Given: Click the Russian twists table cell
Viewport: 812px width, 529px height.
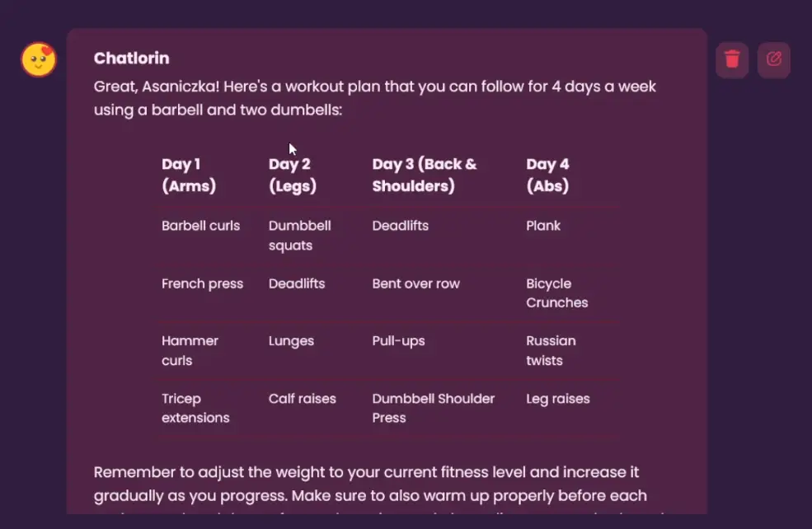Looking at the screenshot, I should click(551, 350).
